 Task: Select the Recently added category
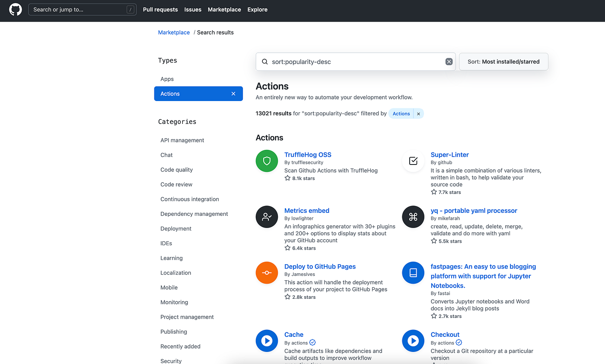point(181,346)
